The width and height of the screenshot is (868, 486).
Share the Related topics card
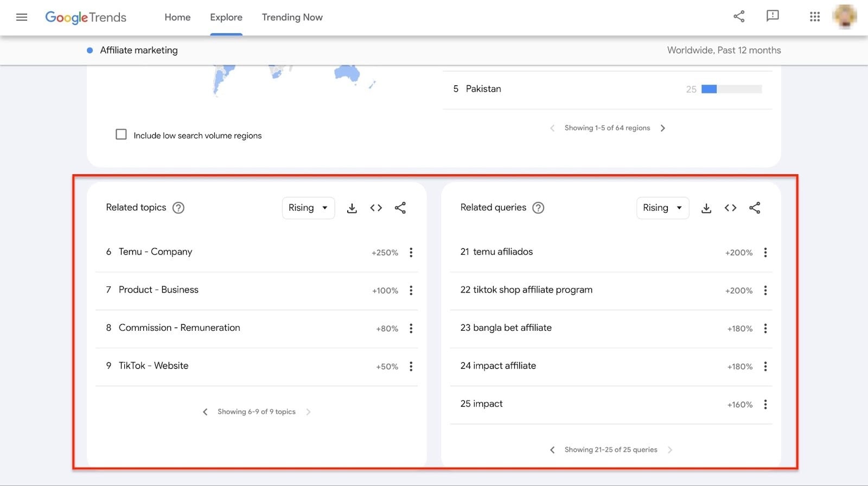pyautogui.click(x=400, y=208)
